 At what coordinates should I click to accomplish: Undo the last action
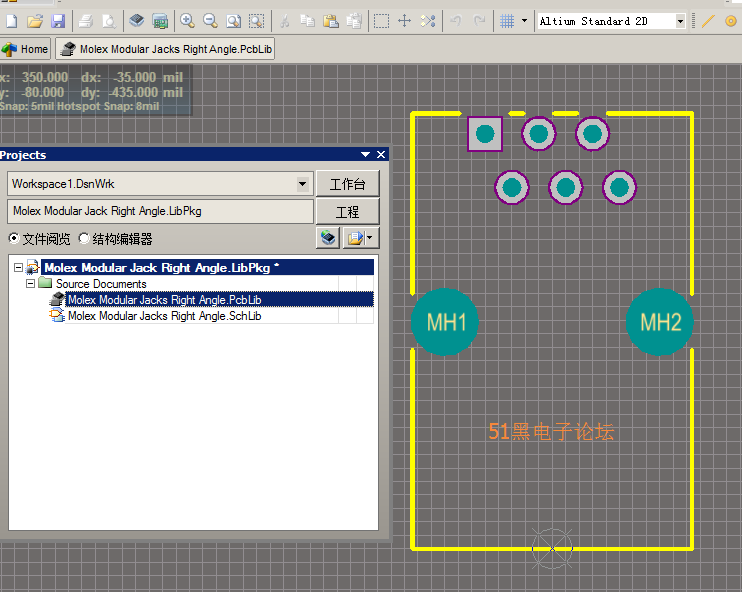(456, 21)
